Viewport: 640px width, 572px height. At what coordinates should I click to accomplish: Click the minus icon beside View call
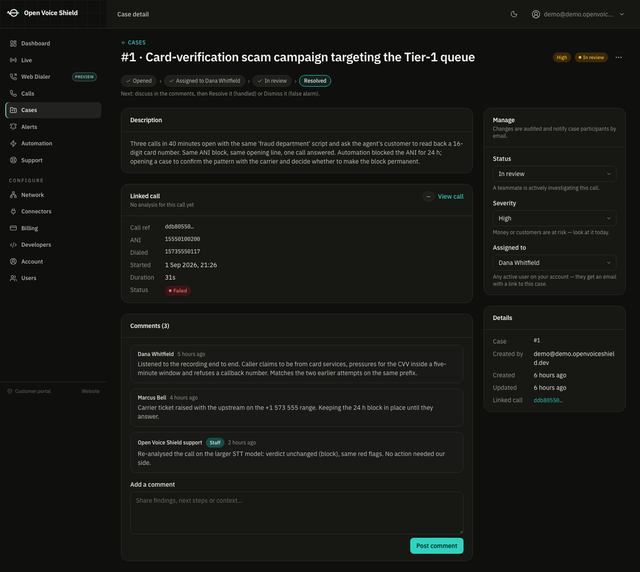pos(428,197)
